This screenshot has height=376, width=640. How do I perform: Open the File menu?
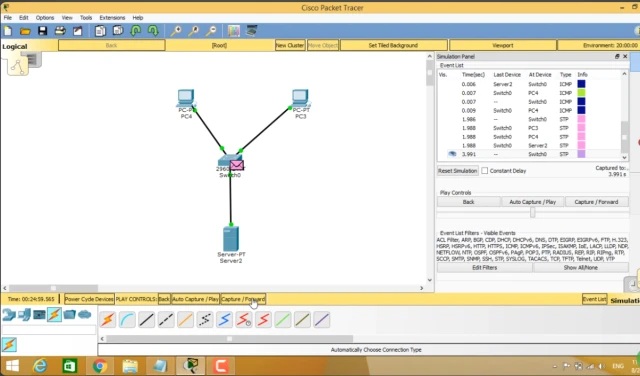(8, 18)
